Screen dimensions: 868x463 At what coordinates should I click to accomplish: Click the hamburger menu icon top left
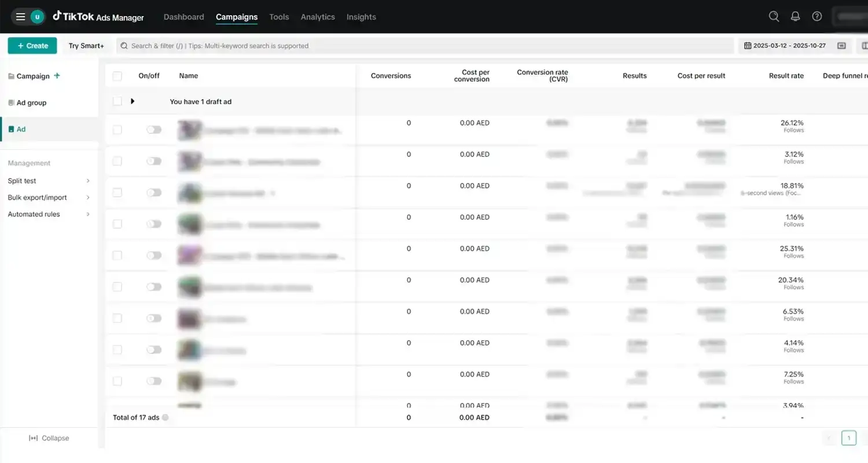click(x=20, y=16)
